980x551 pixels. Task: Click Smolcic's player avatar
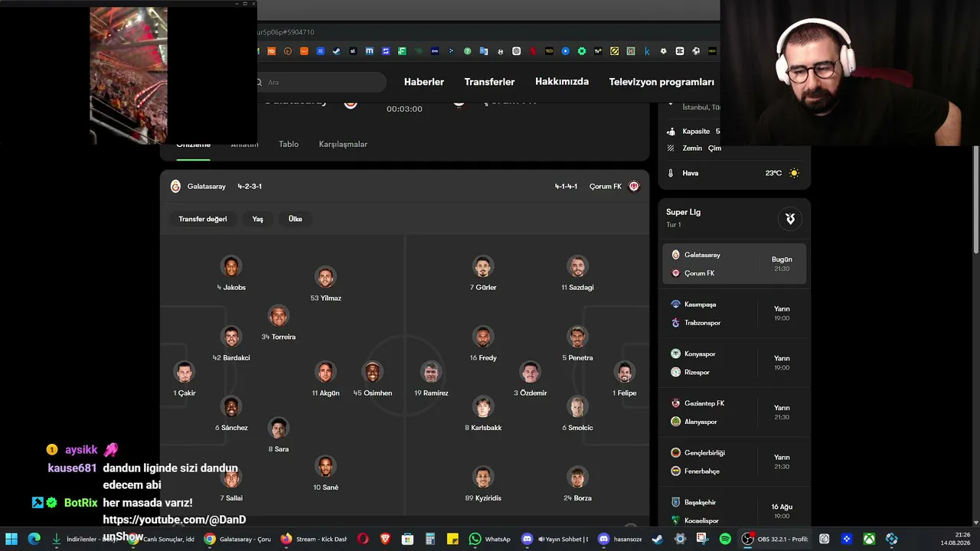[577, 406]
